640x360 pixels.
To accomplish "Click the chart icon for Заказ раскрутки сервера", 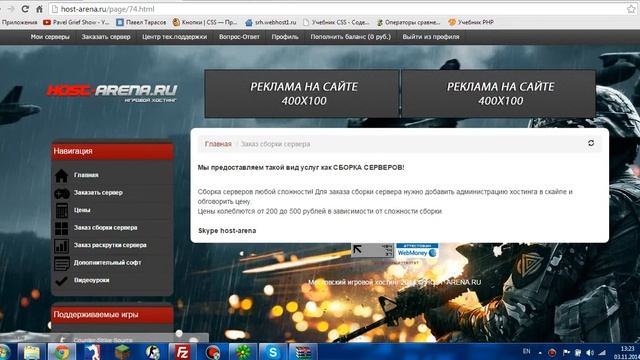I will click(x=62, y=246).
